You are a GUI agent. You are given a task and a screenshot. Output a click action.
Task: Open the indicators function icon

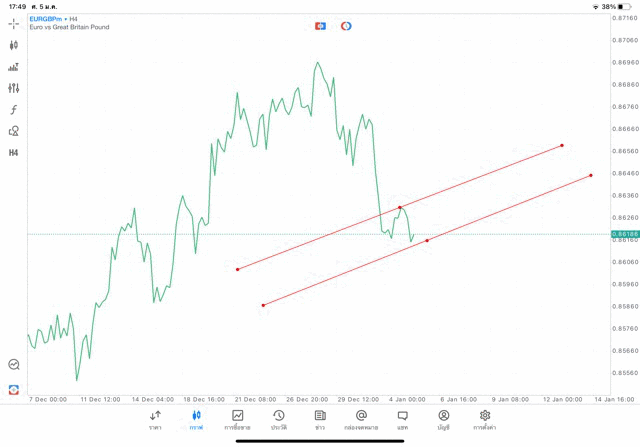point(14,110)
